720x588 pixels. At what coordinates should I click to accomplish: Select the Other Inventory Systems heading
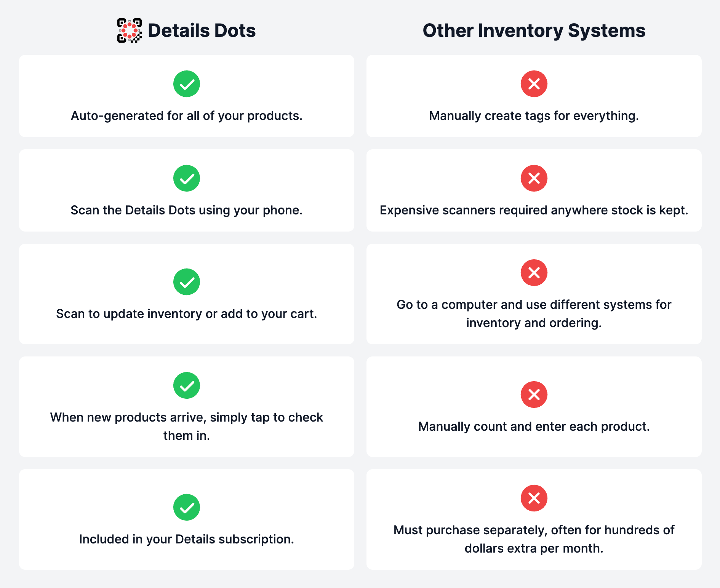(534, 31)
